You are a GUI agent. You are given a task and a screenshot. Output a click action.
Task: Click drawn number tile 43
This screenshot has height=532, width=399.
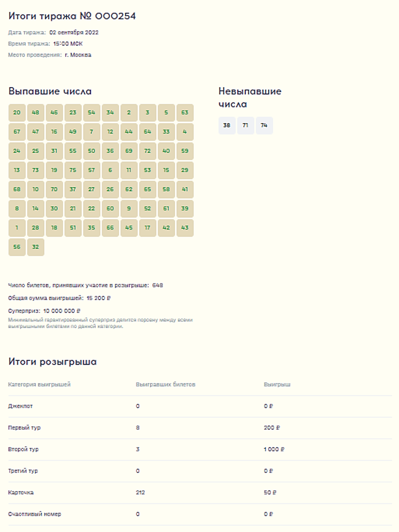point(185,228)
